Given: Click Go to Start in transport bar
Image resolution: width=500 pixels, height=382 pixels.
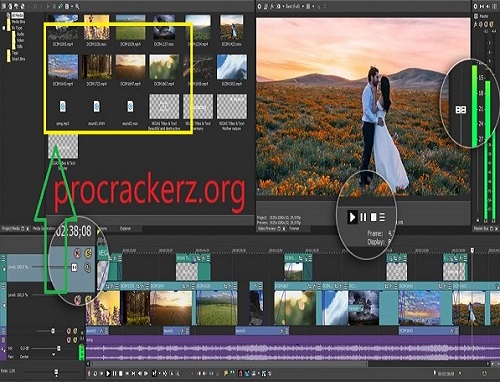Looking at the screenshot, I should pyautogui.click(x=127, y=374).
